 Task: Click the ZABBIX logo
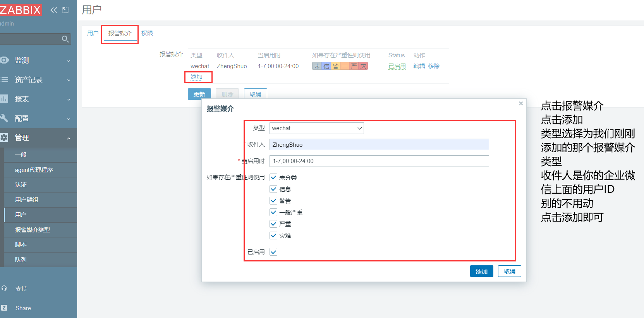point(21,10)
